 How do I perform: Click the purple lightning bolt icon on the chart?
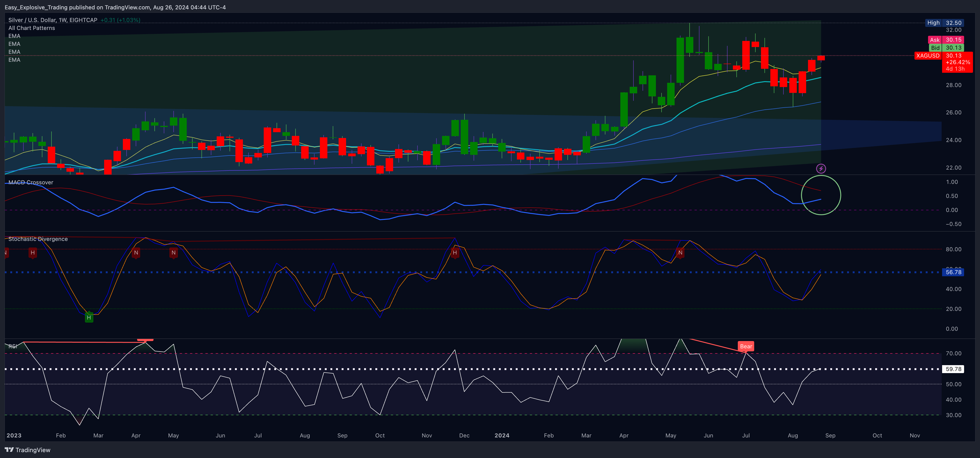click(x=821, y=168)
